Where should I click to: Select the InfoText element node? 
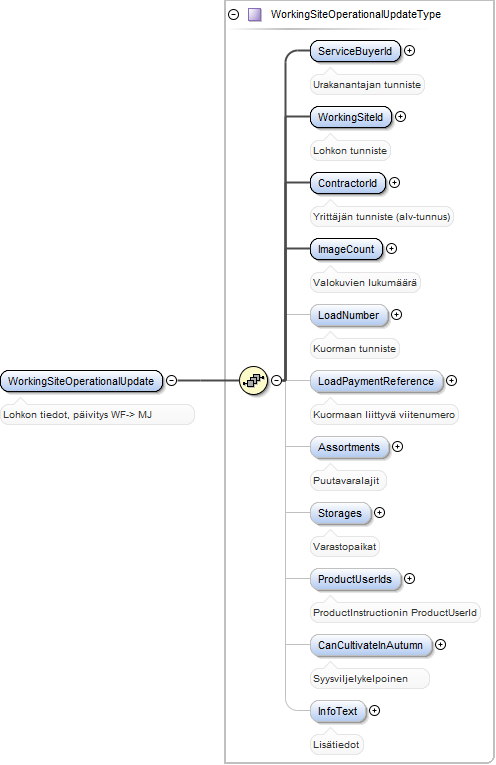click(338, 711)
